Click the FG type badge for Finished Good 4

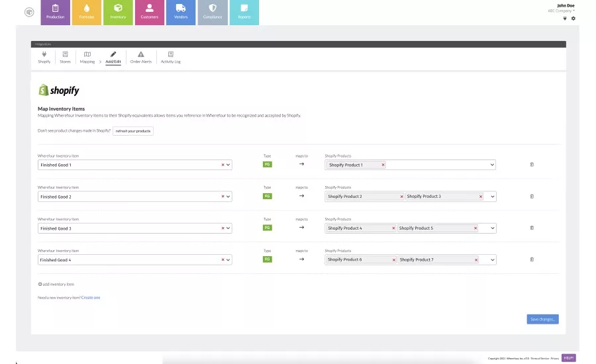point(268,259)
